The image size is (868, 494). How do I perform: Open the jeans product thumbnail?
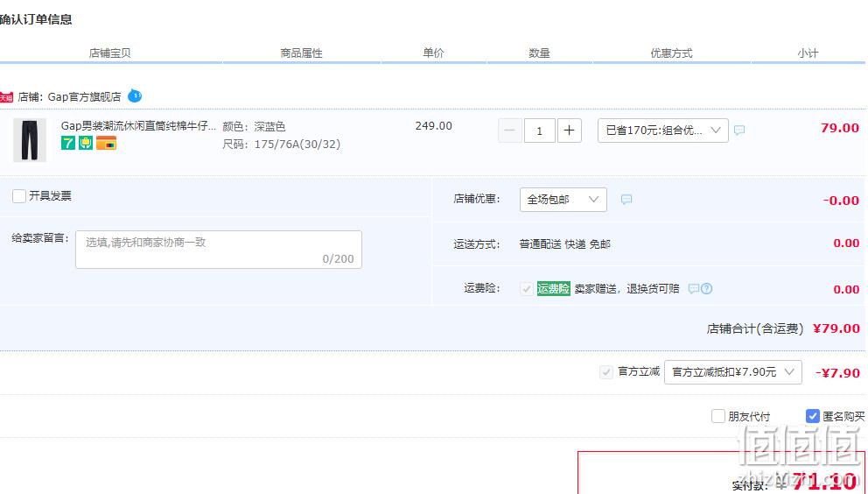tap(30, 140)
